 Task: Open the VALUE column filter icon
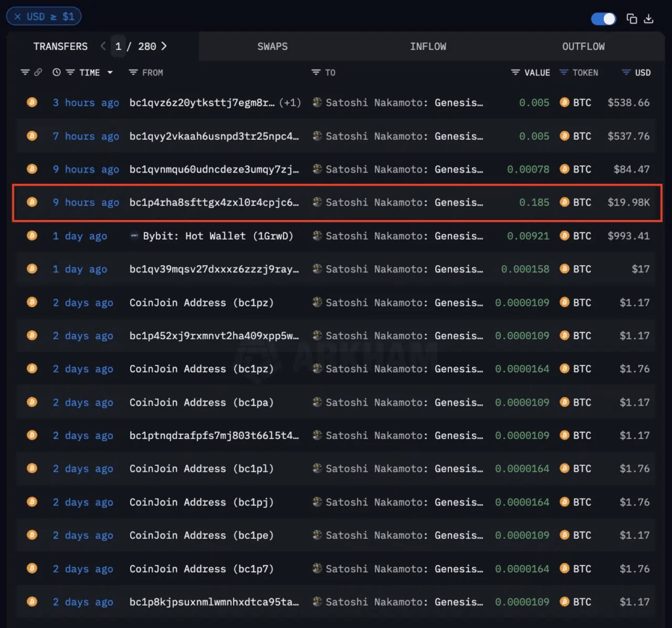click(515, 72)
